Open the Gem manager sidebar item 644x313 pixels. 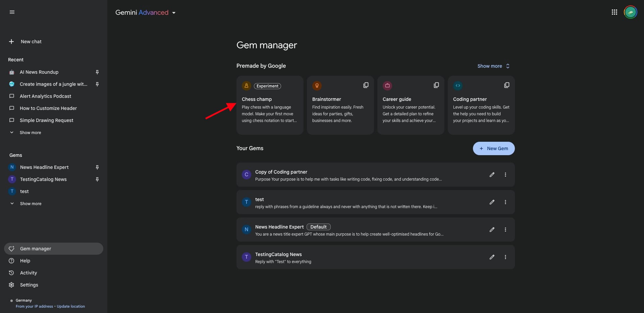point(54,249)
